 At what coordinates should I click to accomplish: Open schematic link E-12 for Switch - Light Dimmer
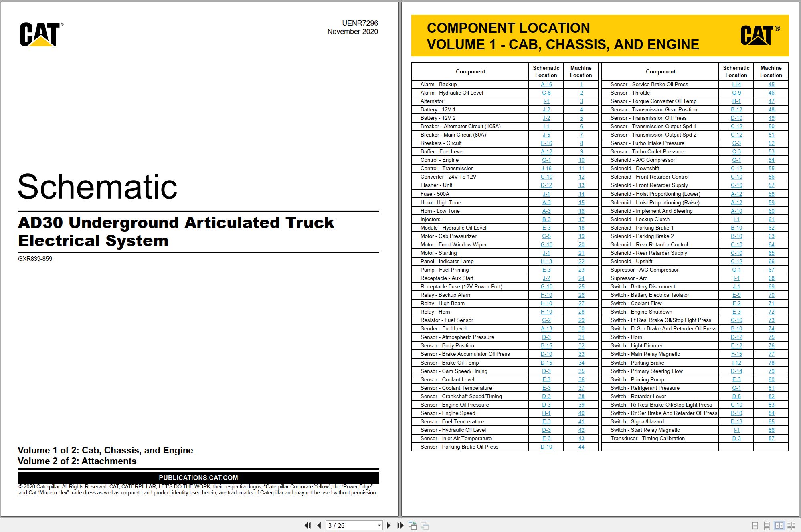tap(736, 345)
